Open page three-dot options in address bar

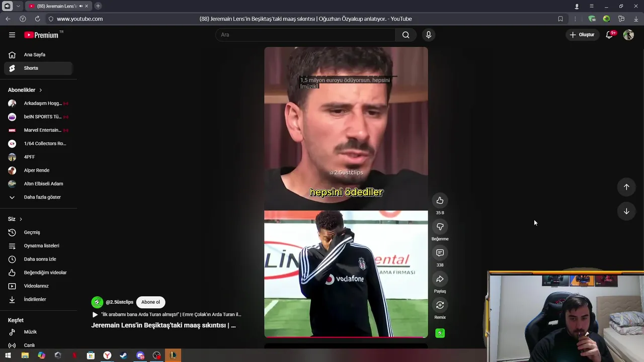575,19
